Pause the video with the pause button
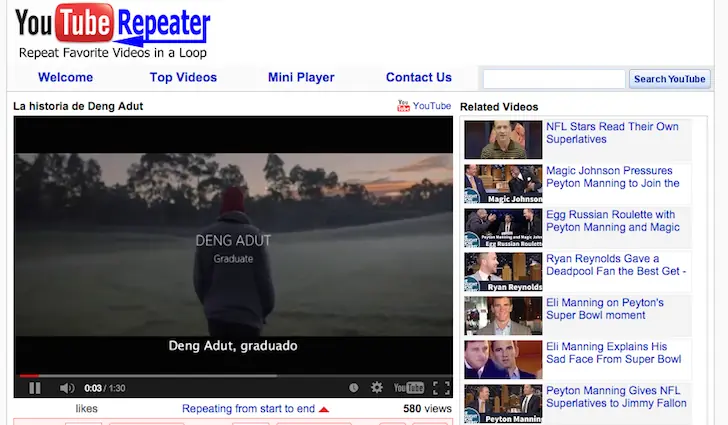 pos(35,388)
